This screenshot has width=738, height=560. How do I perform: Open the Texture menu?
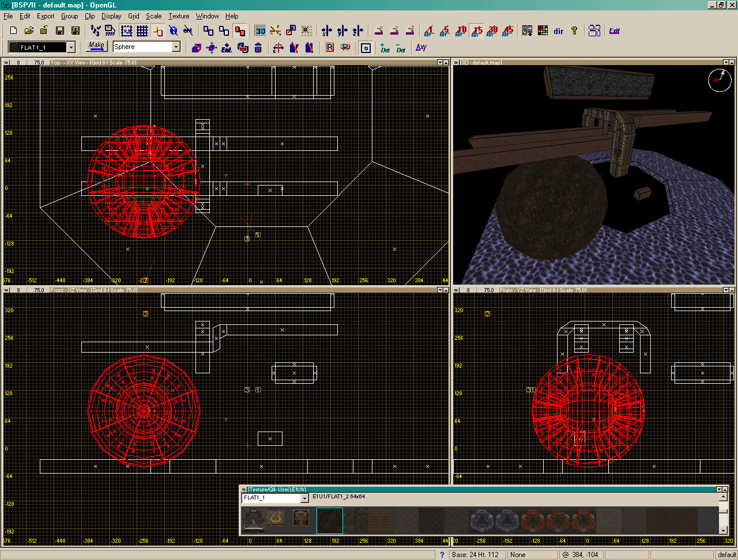179,16
